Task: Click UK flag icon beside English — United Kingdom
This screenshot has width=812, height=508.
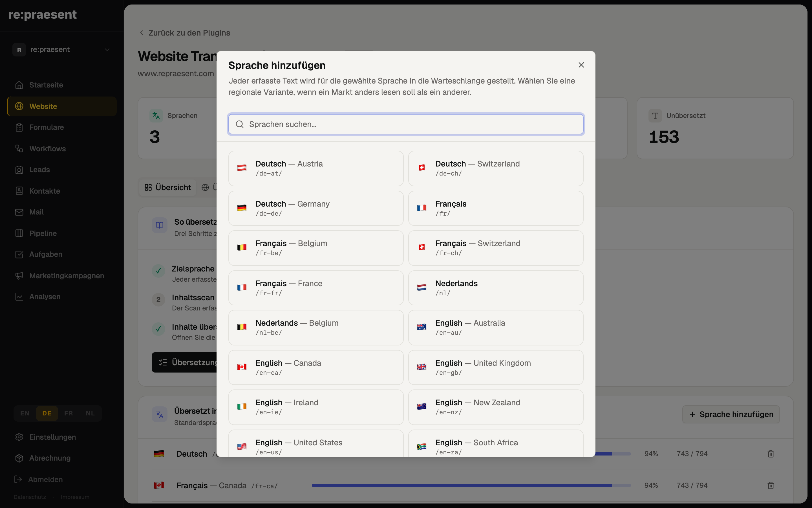Action: (422, 367)
